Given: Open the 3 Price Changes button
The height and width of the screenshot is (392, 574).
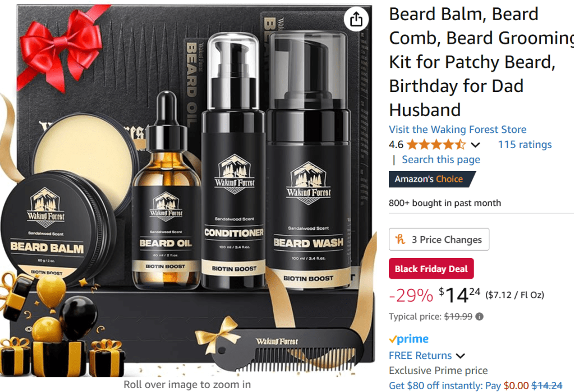Looking at the screenshot, I should pos(439,239).
